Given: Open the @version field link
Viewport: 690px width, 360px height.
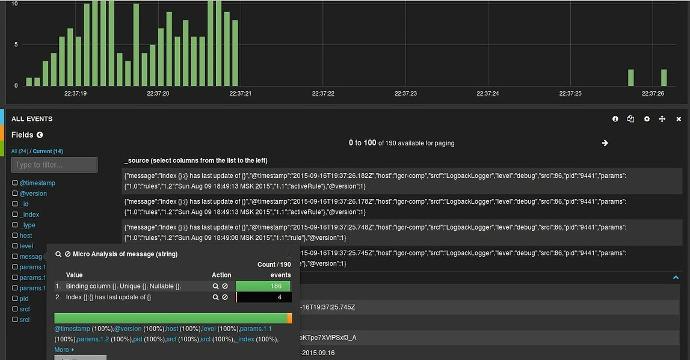Looking at the screenshot, I should click(33, 193).
